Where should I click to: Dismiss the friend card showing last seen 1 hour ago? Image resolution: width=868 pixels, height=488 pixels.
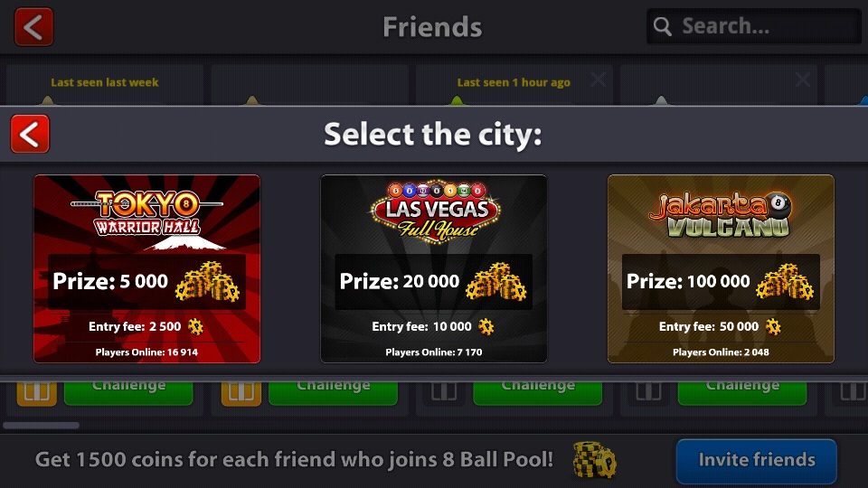pos(598,80)
